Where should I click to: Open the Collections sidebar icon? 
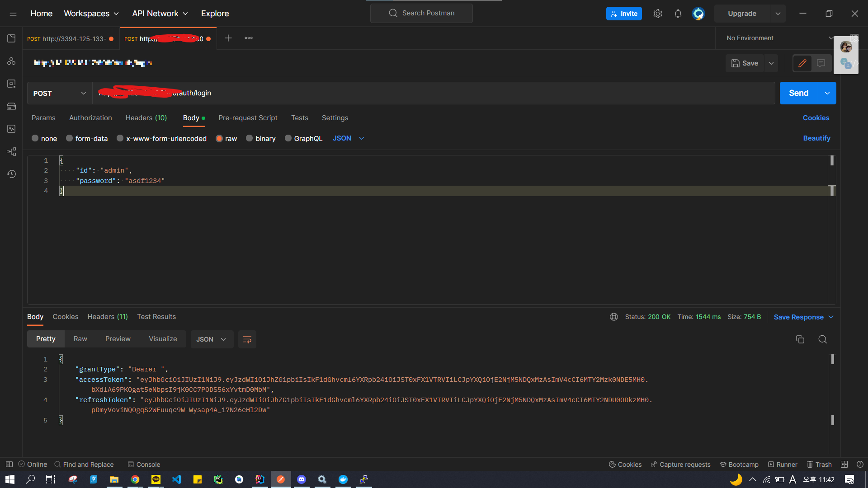(x=11, y=38)
